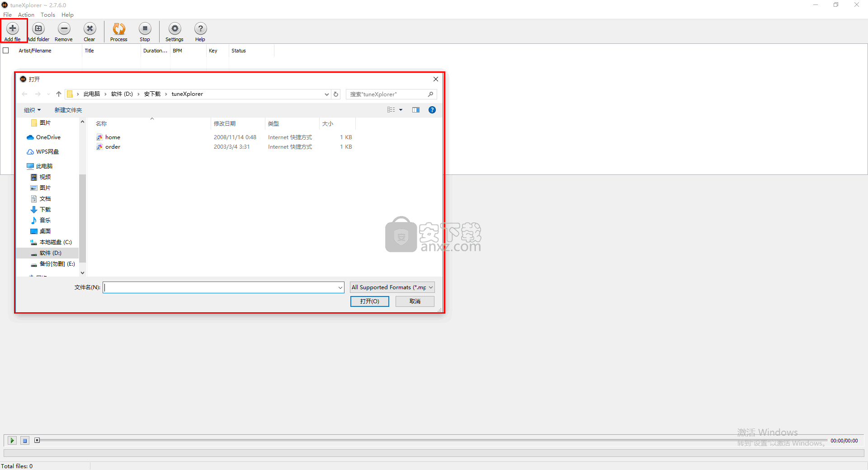868x470 pixels.
Task: Click the 取消 button
Action: tap(415, 301)
